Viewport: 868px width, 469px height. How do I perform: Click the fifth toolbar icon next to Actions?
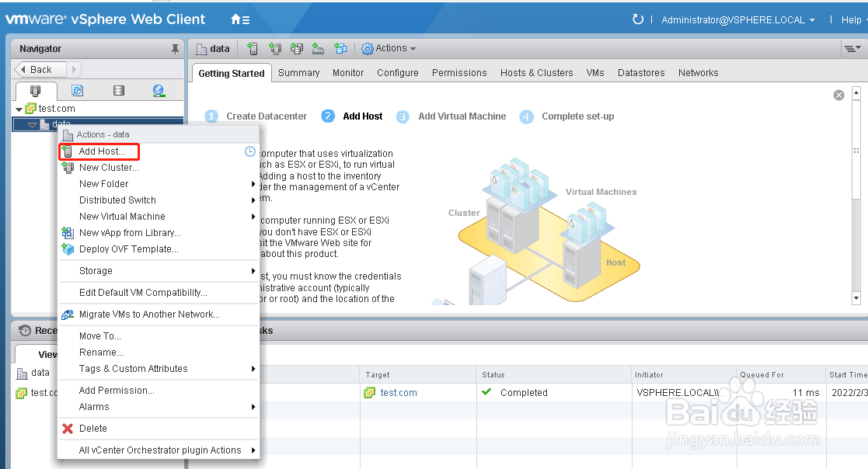[x=340, y=49]
